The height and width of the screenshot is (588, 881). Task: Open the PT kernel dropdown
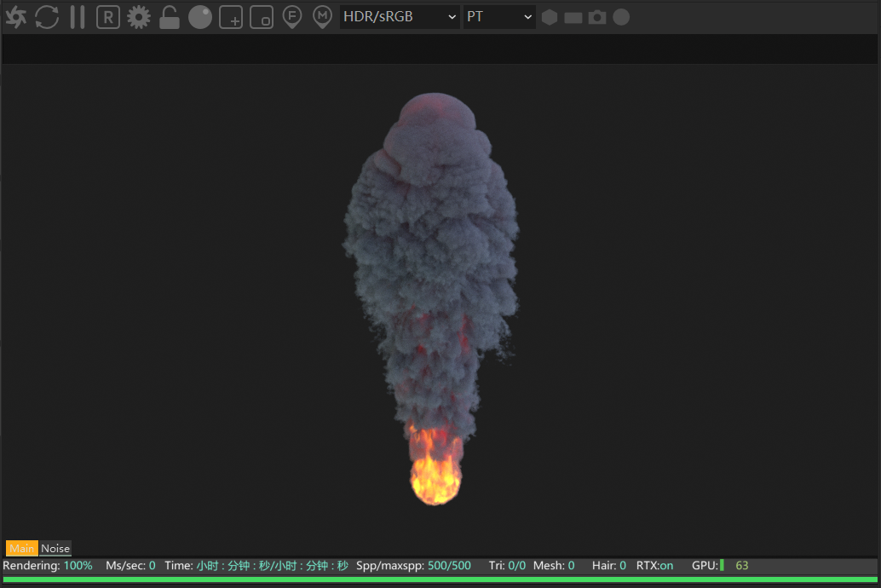click(x=498, y=16)
